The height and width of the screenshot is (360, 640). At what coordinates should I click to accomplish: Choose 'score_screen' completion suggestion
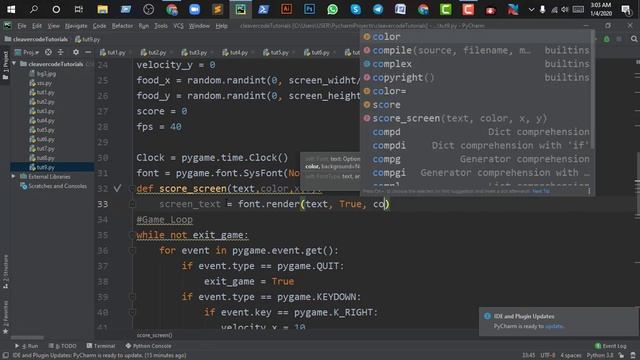tap(476, 118)
